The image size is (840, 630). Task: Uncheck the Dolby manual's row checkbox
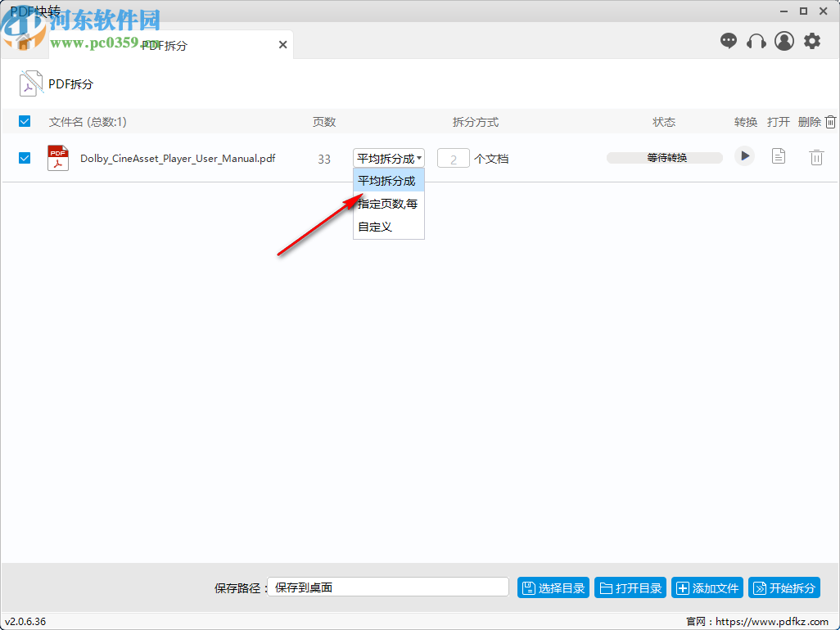pyautogui.click(x=24, y=157)
